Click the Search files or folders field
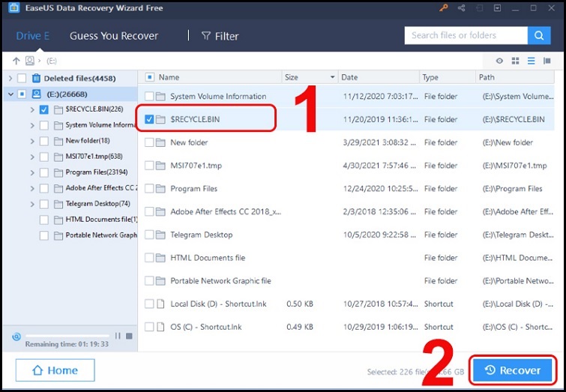This screenshot has height=392, width=566. tap(465, 35)
